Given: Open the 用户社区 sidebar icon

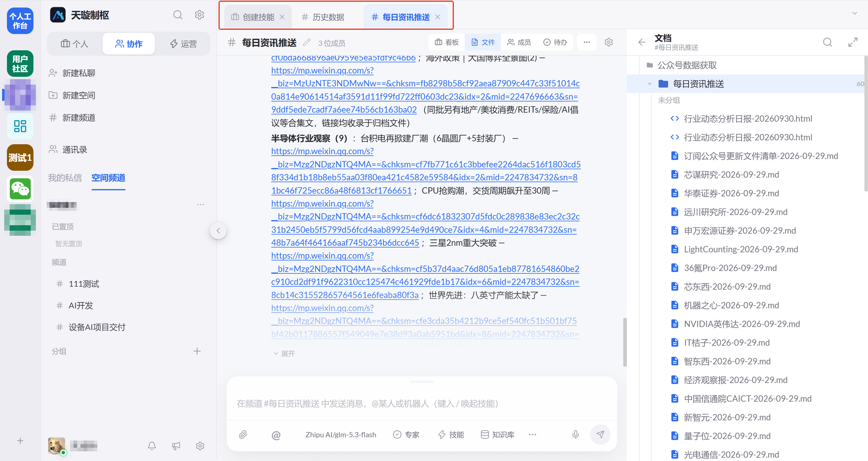Looking at the screenshot, I should pos(20,63).
